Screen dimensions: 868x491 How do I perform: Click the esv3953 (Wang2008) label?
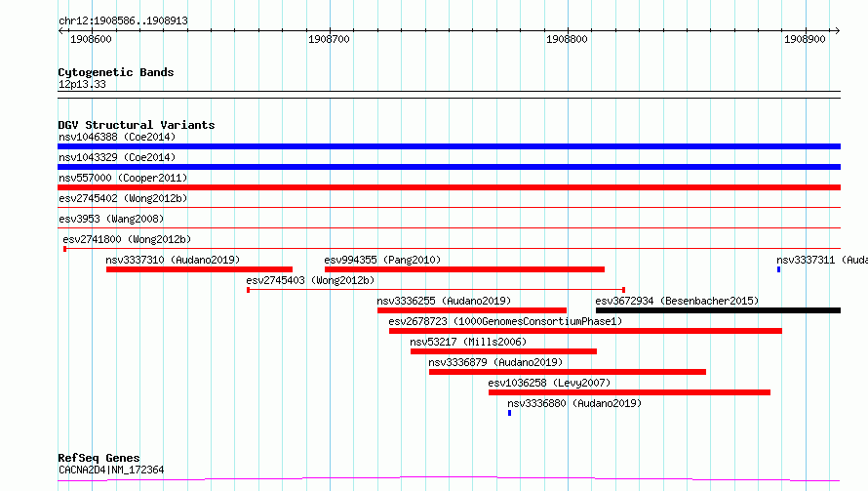click(111, 219)
